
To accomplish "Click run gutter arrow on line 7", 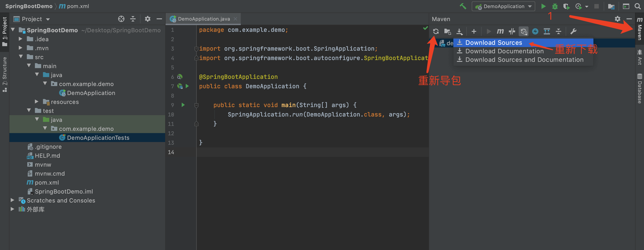I will (x=187, y=86).
